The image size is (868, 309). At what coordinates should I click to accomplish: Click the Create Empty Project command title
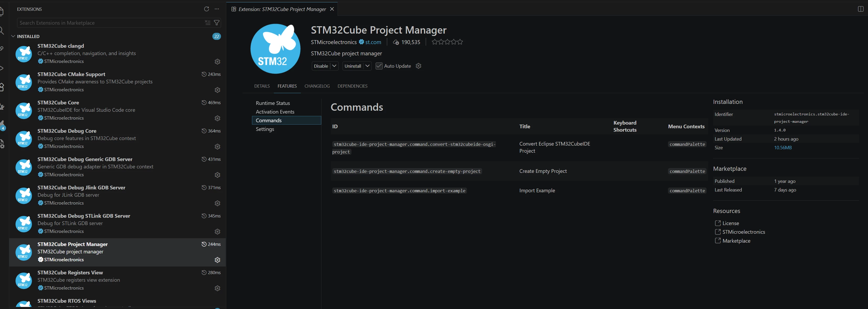pyautogui.click(x=543, y=171)
